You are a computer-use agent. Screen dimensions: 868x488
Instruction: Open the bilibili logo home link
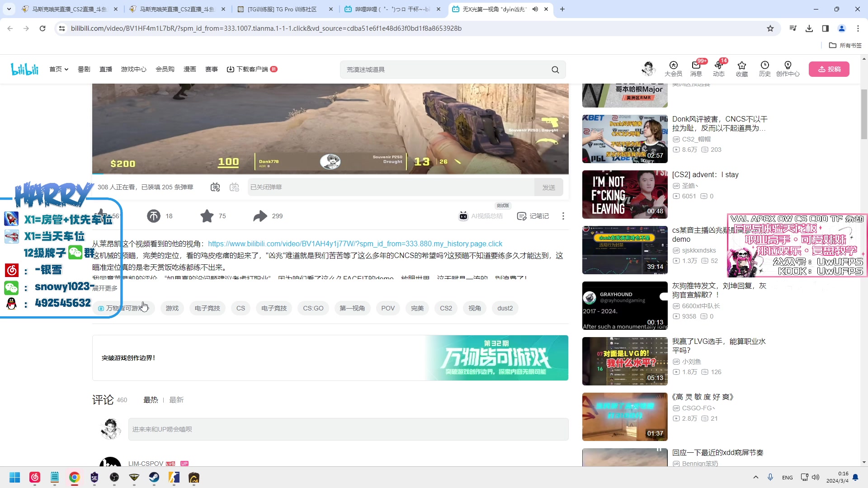(24, 69)
